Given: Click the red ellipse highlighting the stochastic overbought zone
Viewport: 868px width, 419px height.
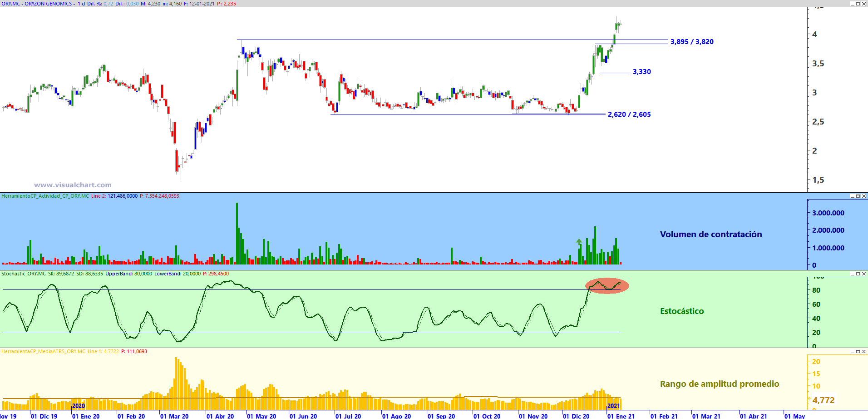Looking at the screenshot, I should pyautogui.click(x=607, y=286).
